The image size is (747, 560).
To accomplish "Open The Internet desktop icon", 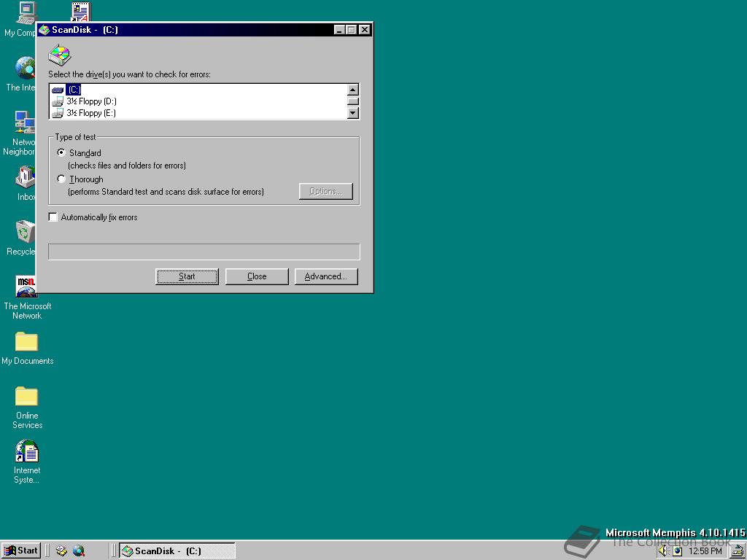I will (25, 68).
